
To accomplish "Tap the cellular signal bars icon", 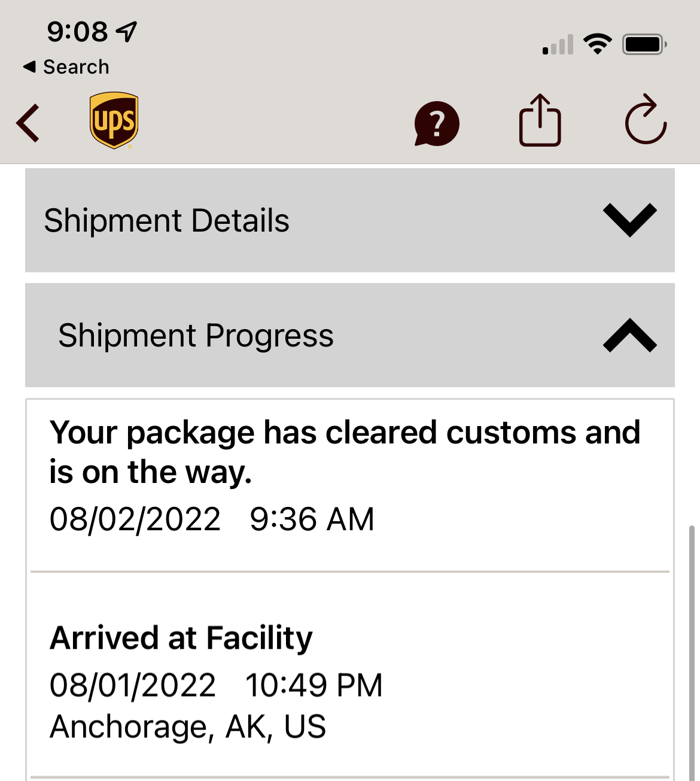I will click(558, 44).
